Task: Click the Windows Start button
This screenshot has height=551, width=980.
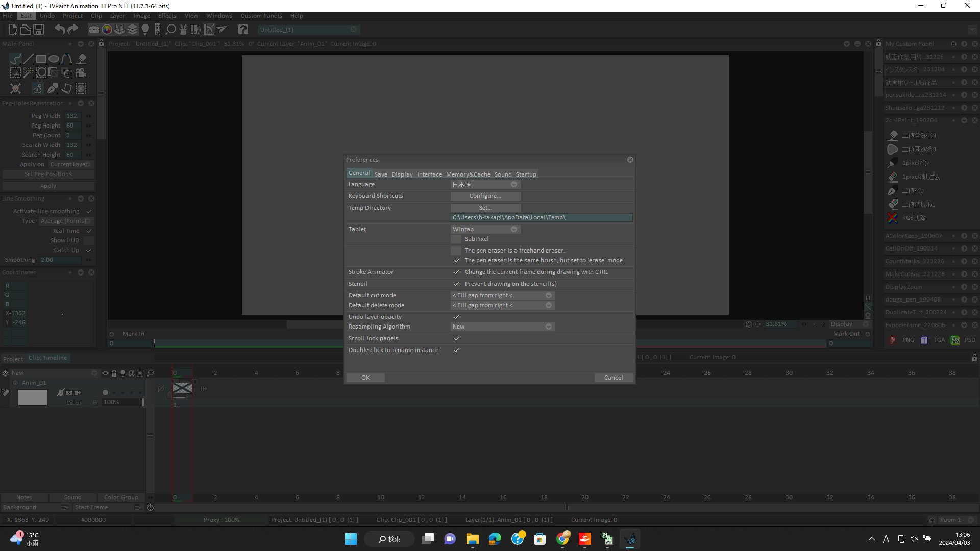Action: (351, 539)
